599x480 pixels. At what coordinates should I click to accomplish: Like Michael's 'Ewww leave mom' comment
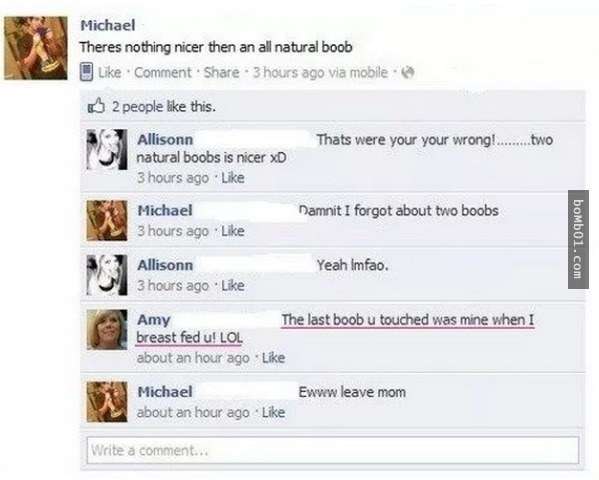(274, 412)
